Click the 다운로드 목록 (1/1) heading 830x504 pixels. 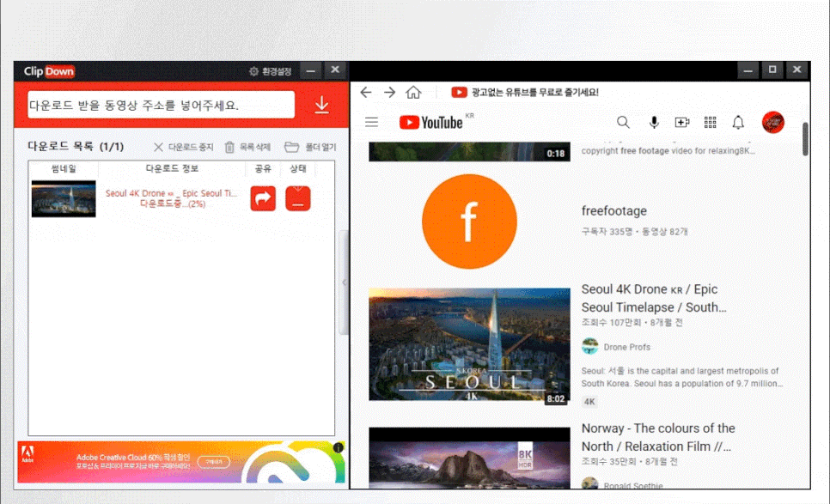75,147
